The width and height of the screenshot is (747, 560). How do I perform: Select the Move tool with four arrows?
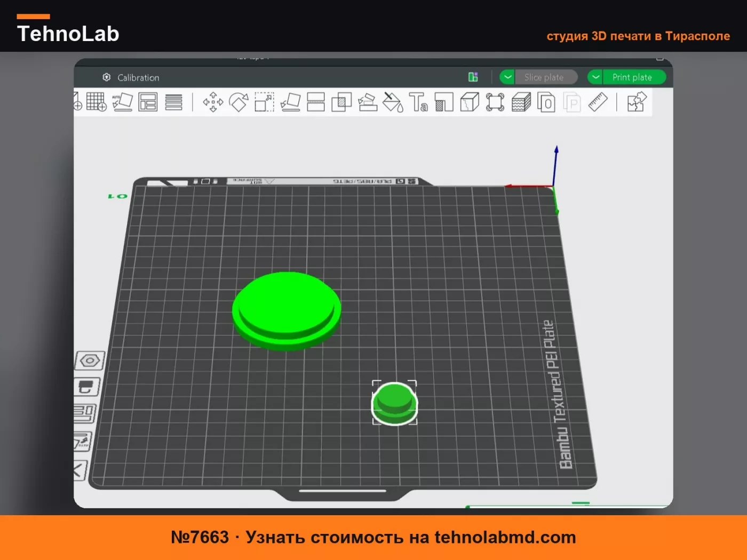(x=213, y=102)
